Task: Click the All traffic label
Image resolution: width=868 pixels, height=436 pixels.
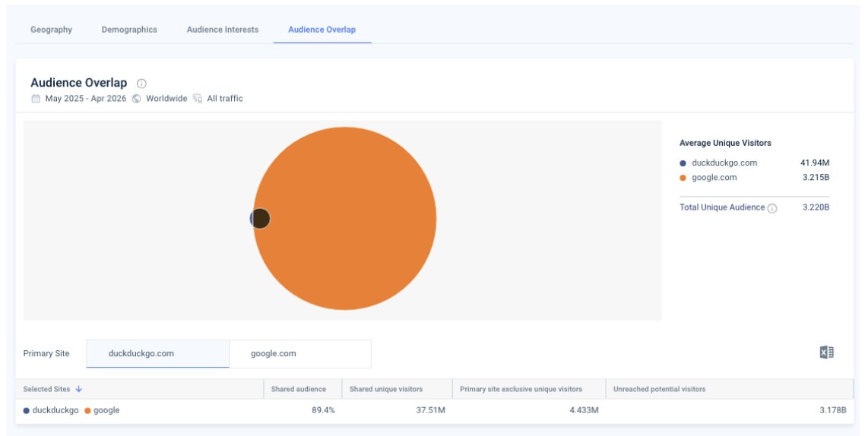Action: 225,99
